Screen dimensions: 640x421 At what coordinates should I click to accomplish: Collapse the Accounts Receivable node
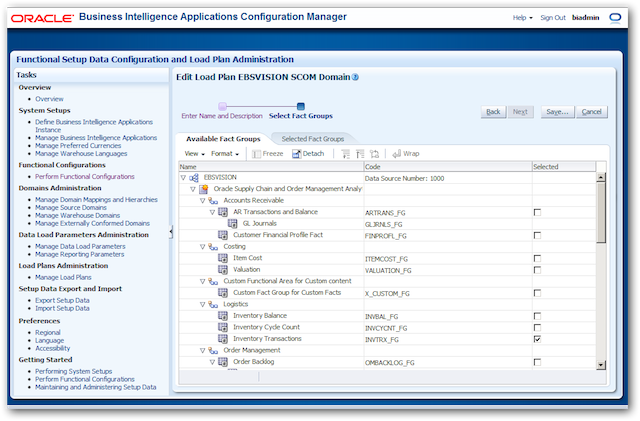coord(203,200)
